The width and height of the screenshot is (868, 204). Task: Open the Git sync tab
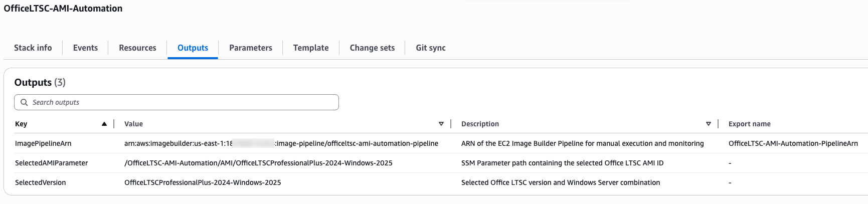point(431,48)
